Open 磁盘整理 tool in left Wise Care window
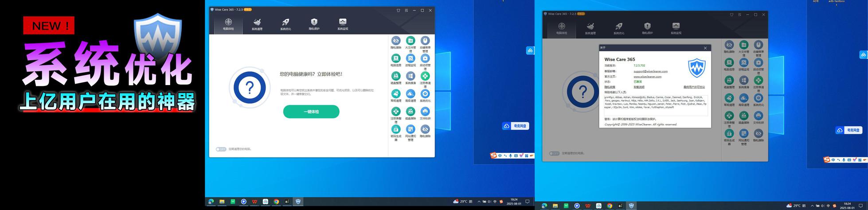Viewport: 868px width, 210px height. tap(396, 78)
